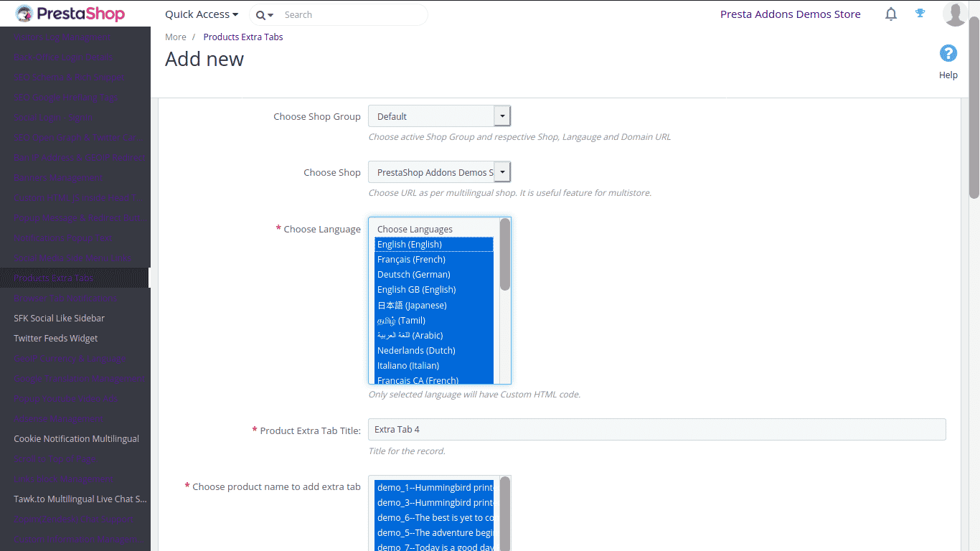Click inside the top Search box
Image resolution: width=980 pixels, height=551 pixels.
point(352,15)
